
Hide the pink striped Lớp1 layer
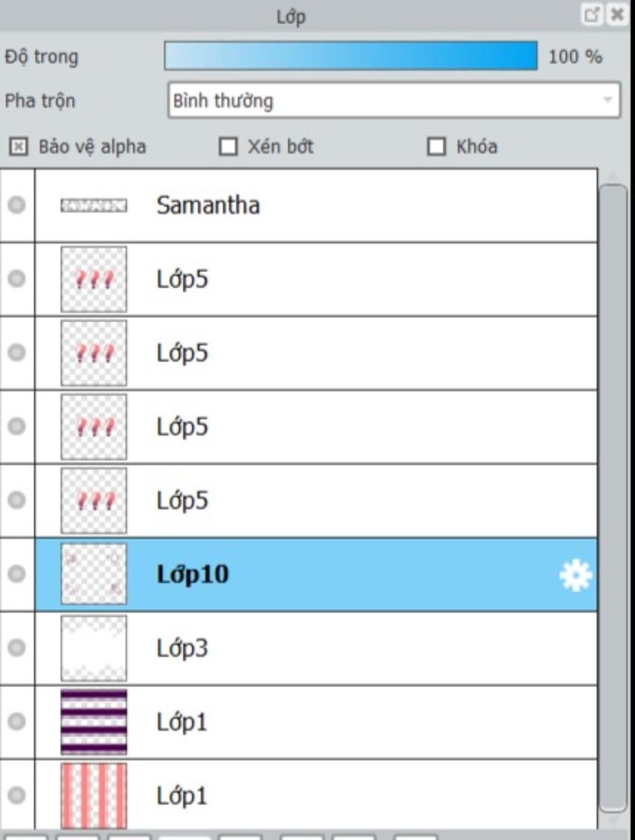(x=17, y=795)
